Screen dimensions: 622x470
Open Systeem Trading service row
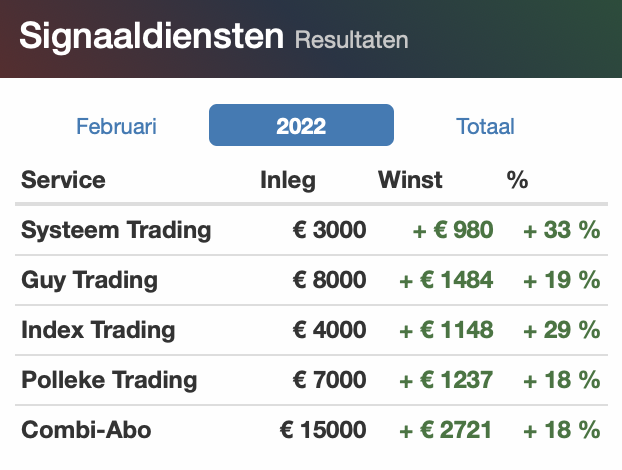tap(311, 230)
